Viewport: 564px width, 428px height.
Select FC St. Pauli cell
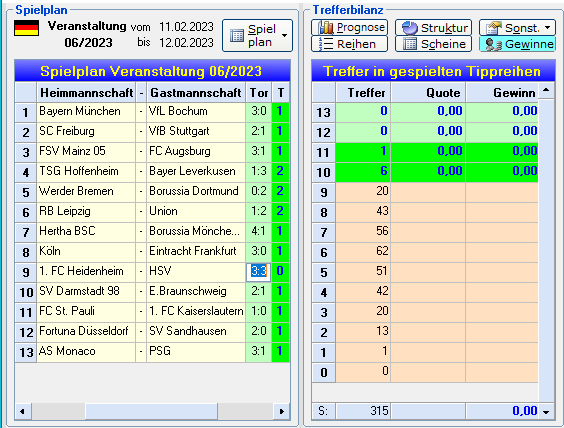click(86, 311)
